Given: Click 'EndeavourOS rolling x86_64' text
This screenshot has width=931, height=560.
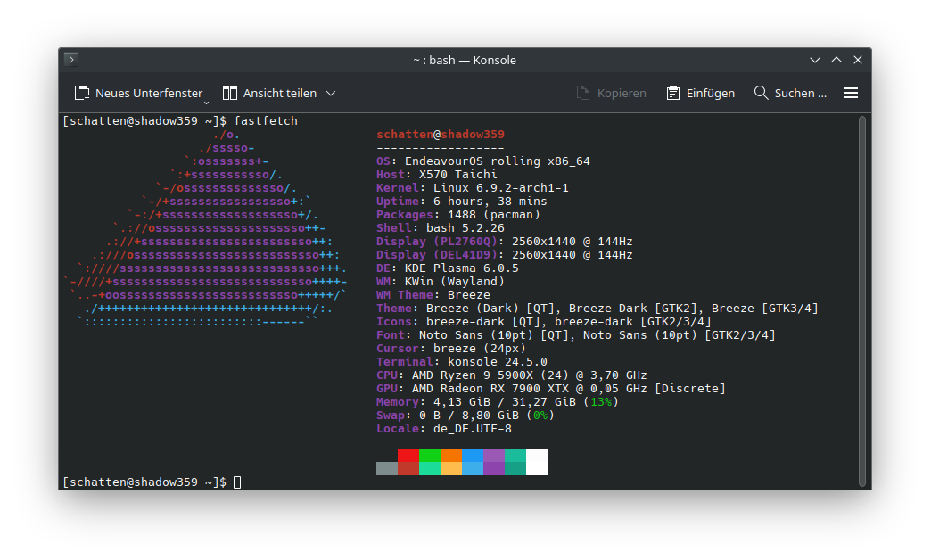Looking at the screenshot, I should pos(497,161).
